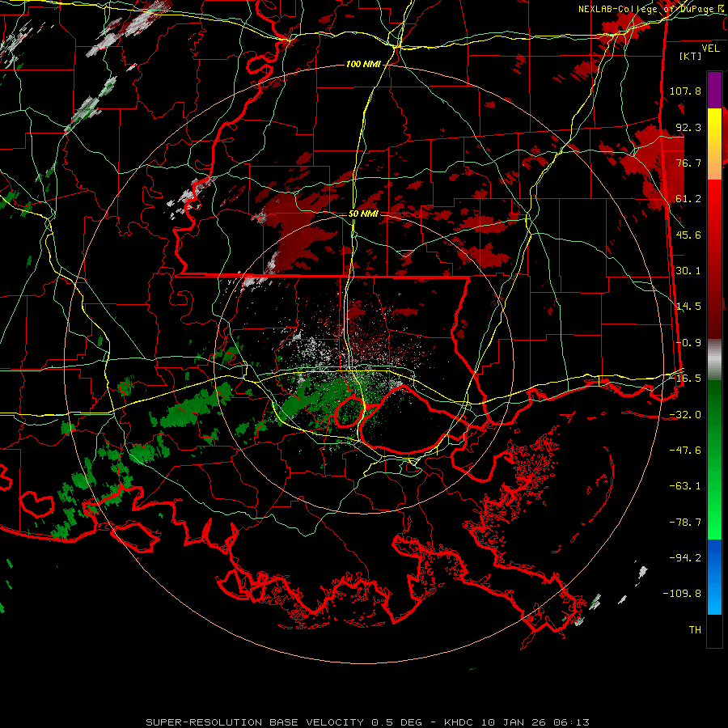
Task: Click the -47.6 velocity legend value
Action: tap(685, 451)
